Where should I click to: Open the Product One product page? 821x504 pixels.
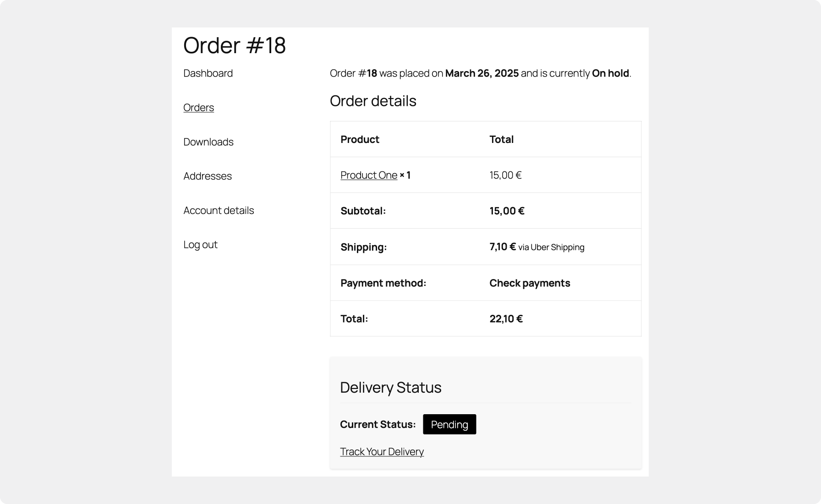pyautogui.click(x=368, y=175)
